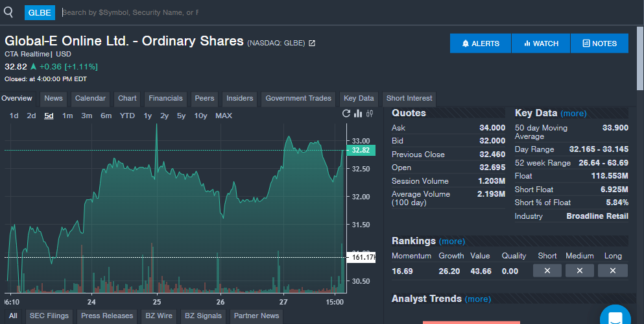Screen dimensions: 644x324
Task: Select the YTD chart range
Action: tap(127, 116)
